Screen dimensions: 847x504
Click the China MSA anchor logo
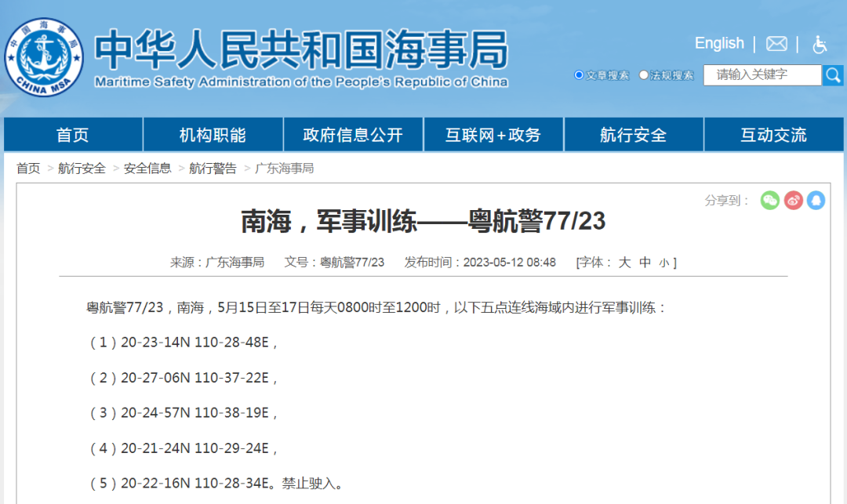(44, 56)
